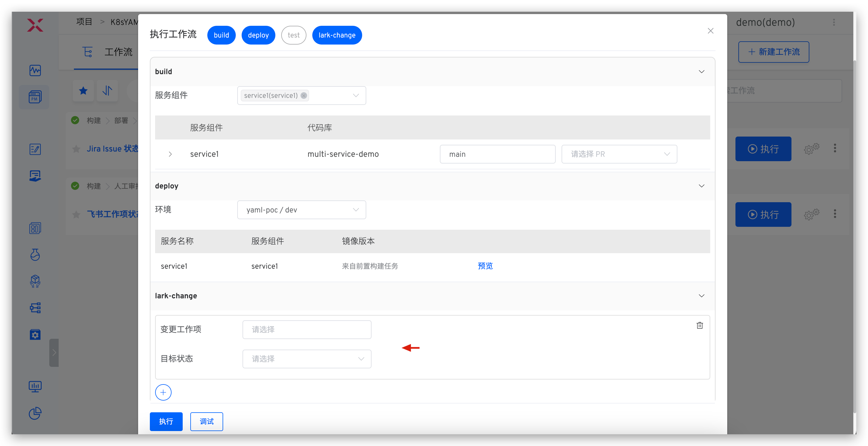Delete the lark-change item with trash icon
Screen dimensions: 868x446
coord(699,326)
